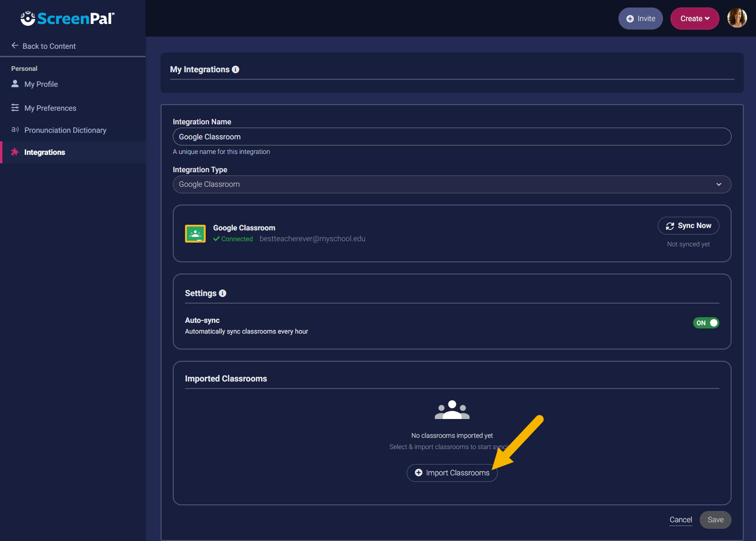Click the empty classrooms people icon

tap(452, 410)
